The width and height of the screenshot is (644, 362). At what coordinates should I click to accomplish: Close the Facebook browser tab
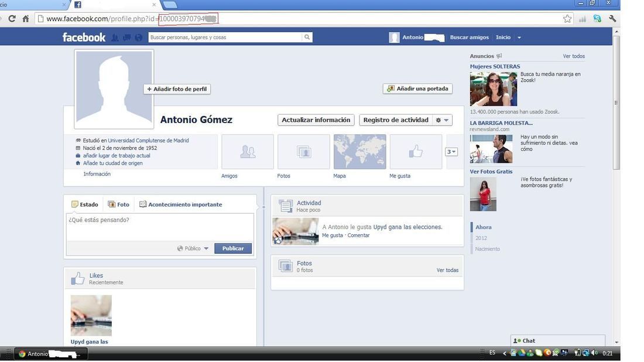pyautogui.click(x=154, y=5)
